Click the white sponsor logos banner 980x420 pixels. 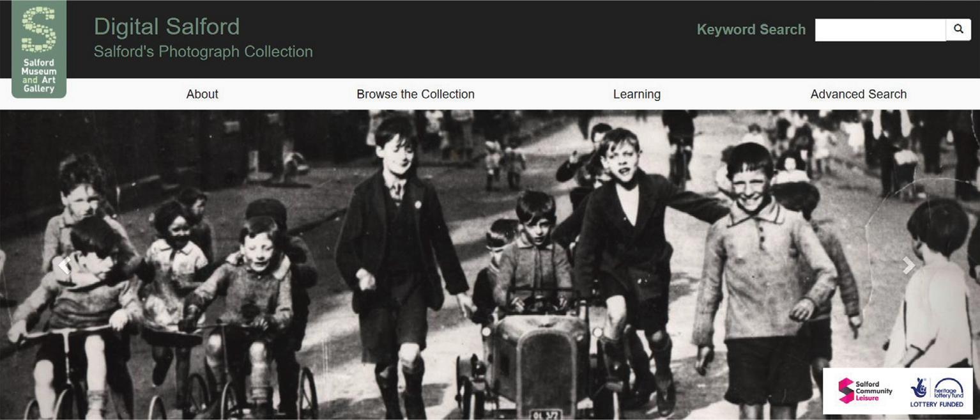click(898, 391)
